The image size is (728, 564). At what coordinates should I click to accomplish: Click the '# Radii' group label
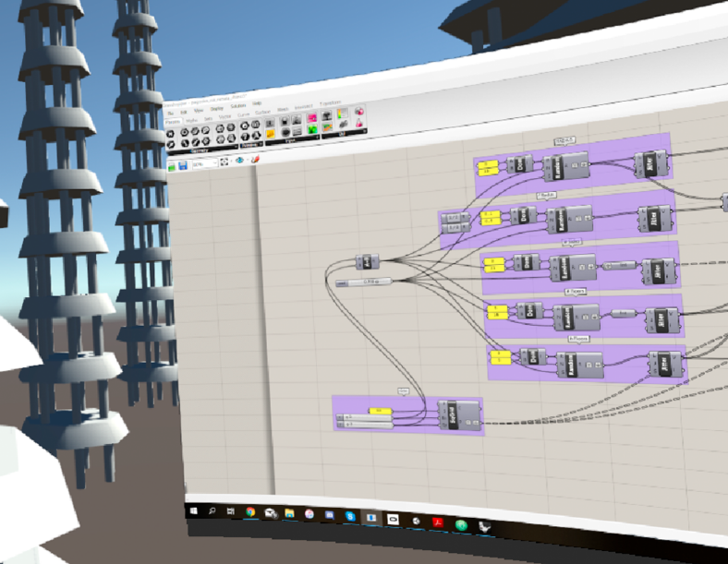point(547,196)
